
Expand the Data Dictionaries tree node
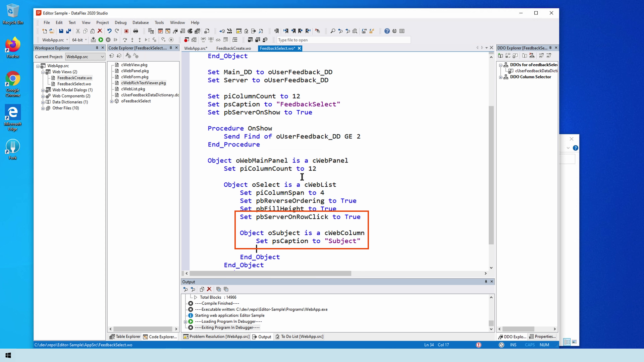click(43, 102)
